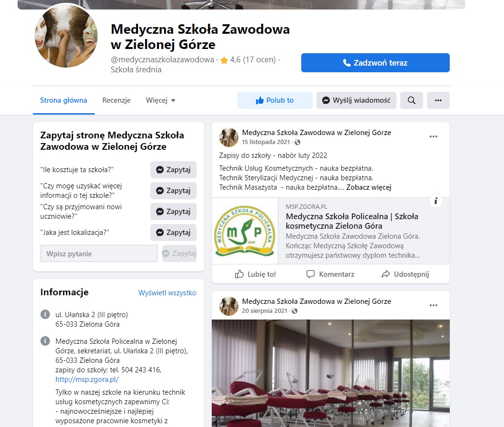Click the Wpisz pytanie input field

(x=99, y=253)
